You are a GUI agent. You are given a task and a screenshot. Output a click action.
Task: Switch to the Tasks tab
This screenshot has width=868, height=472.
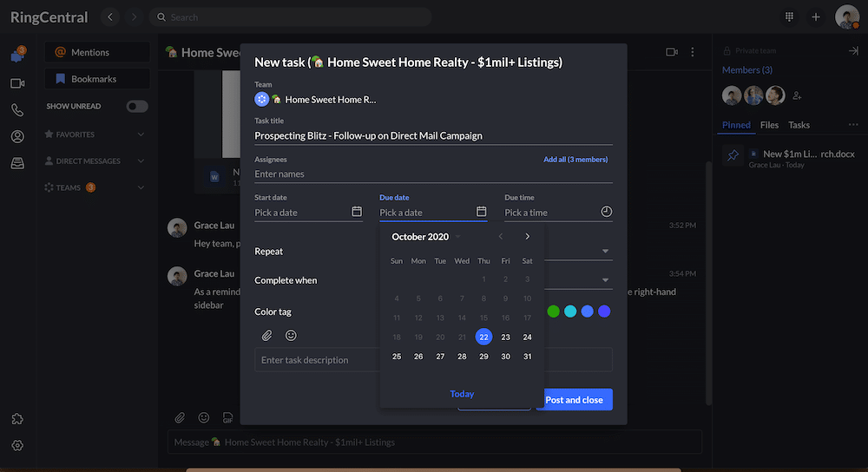coord(799,125)
